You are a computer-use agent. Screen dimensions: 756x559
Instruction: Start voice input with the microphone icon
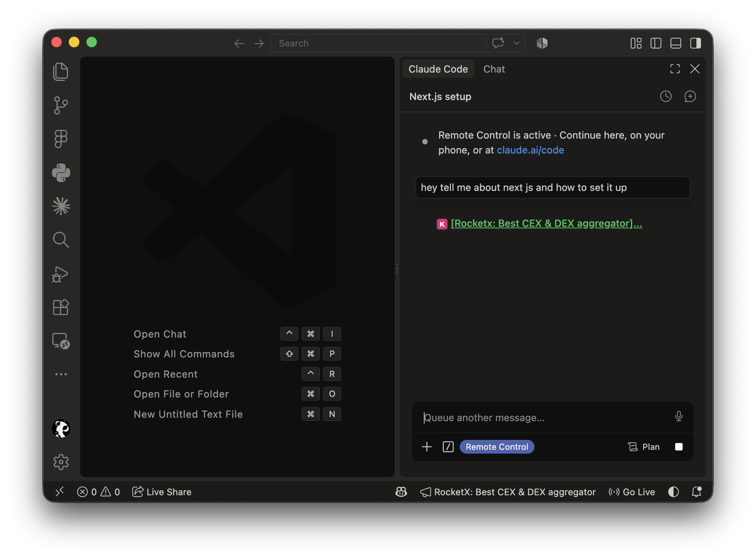[x=678, y=416]
